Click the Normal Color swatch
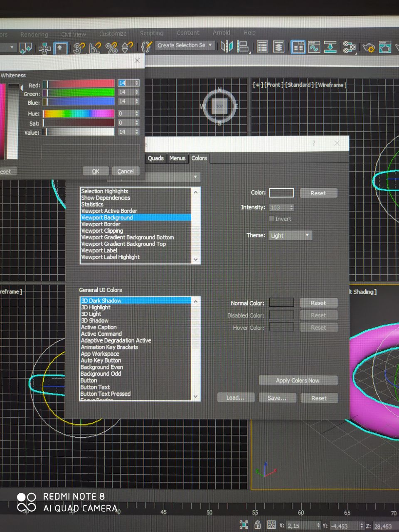The image size is (399, 532). 281,303
